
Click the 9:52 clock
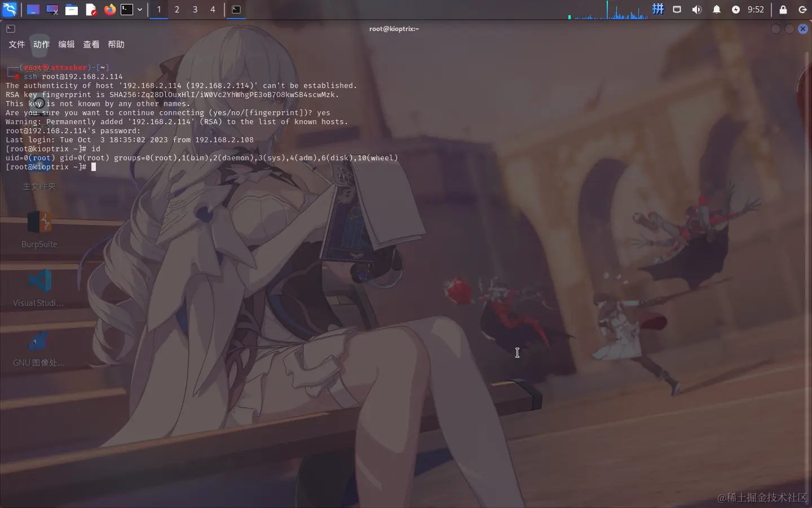[x=756, y=10]
